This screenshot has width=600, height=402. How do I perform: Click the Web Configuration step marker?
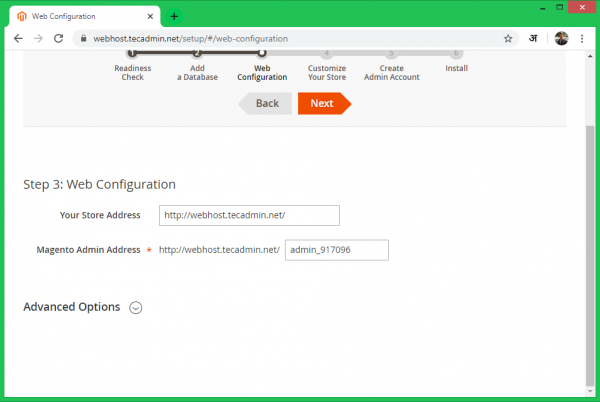(x=261, y=54)
